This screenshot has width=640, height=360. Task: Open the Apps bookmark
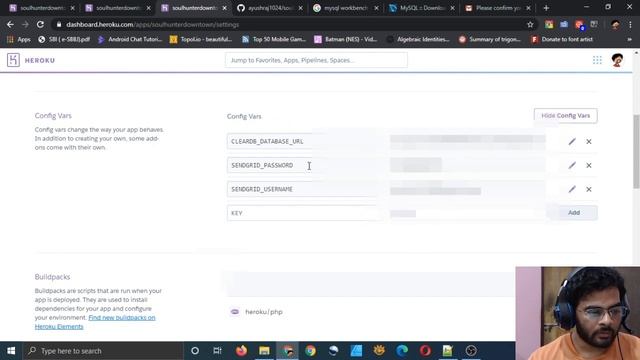tap(19, 39)
